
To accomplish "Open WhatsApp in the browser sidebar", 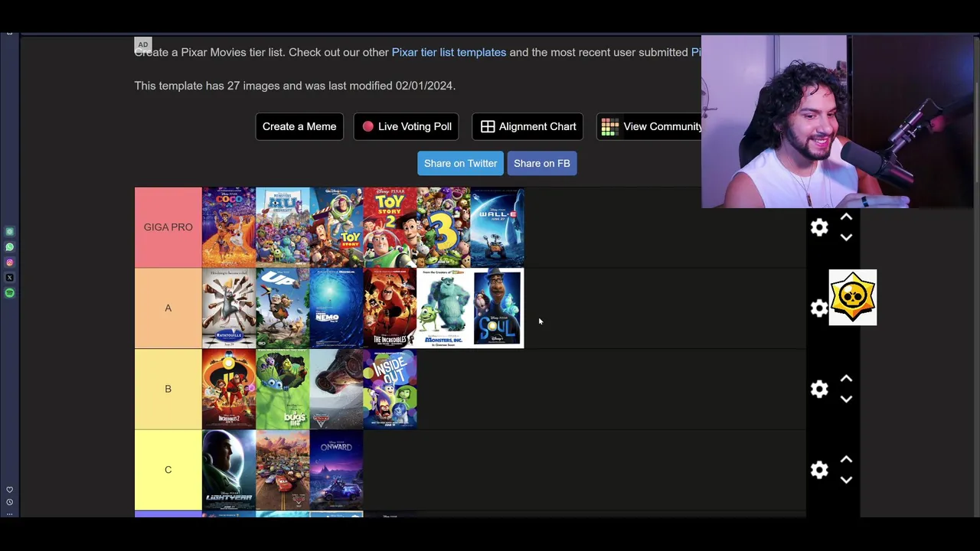I will pyautogui.click(x=9, y=247).
